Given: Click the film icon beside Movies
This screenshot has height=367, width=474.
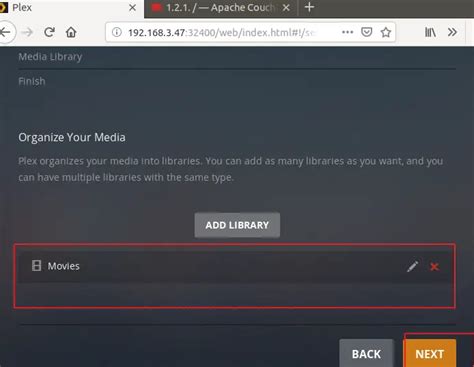Looking at the screenshot, I should 36,266.
